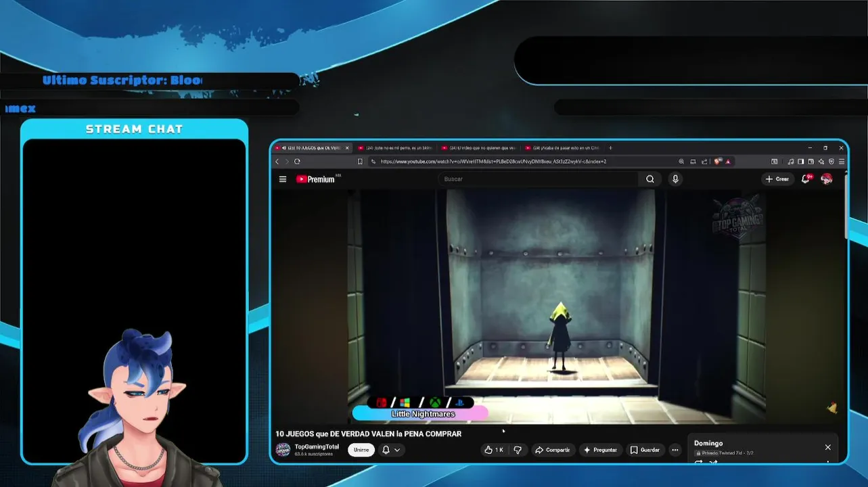This screenshot has width=868, height=487.
Task: Open the account avatar menu
Action: coord(826,179)
